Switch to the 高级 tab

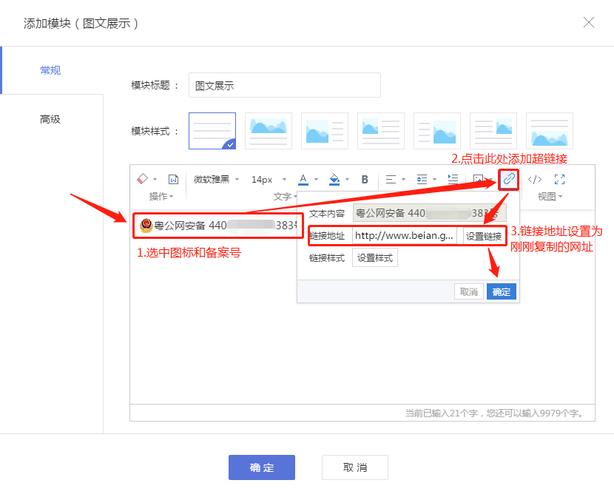click(x=50, y=119)
